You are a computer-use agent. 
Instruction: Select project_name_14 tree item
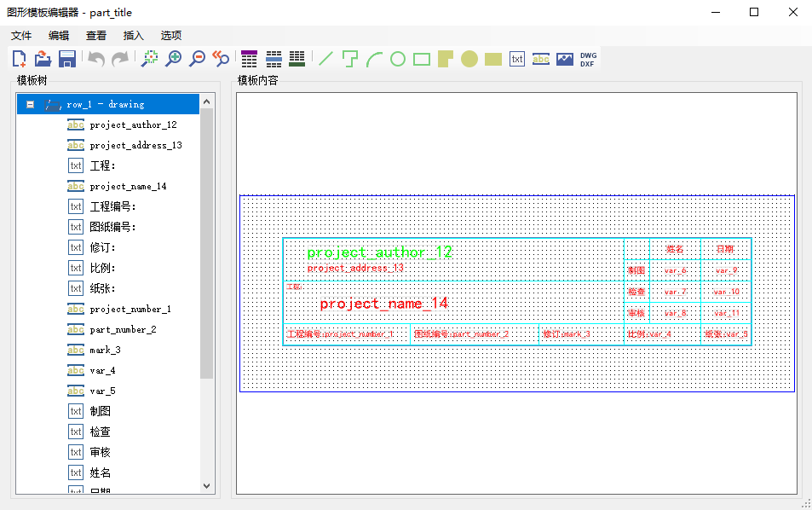tap(128, 186)
